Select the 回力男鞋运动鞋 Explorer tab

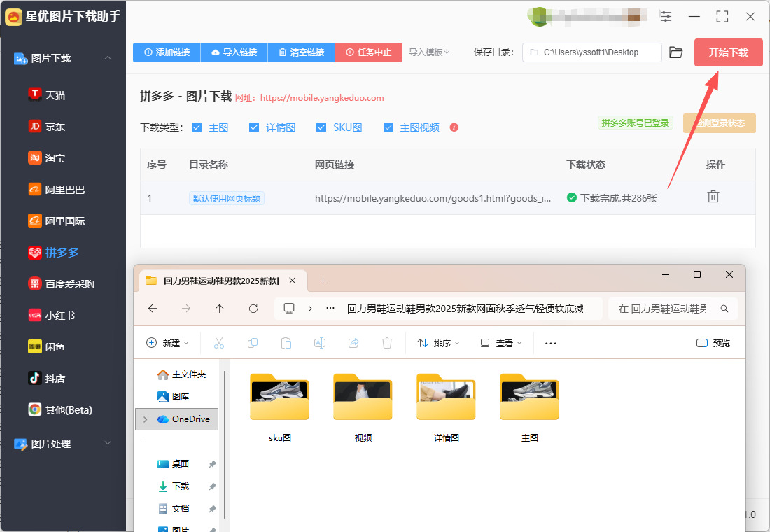pyautogui.click(x=221, y=281)
